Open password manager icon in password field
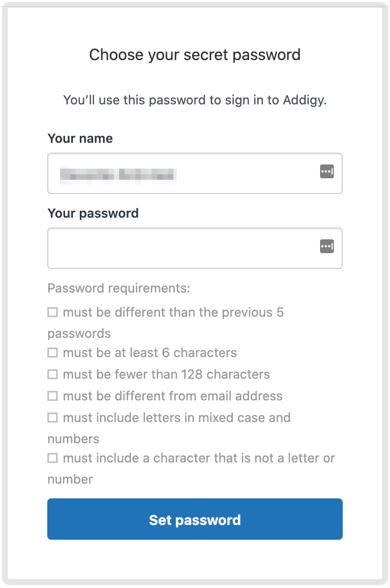 coord(326,246)
